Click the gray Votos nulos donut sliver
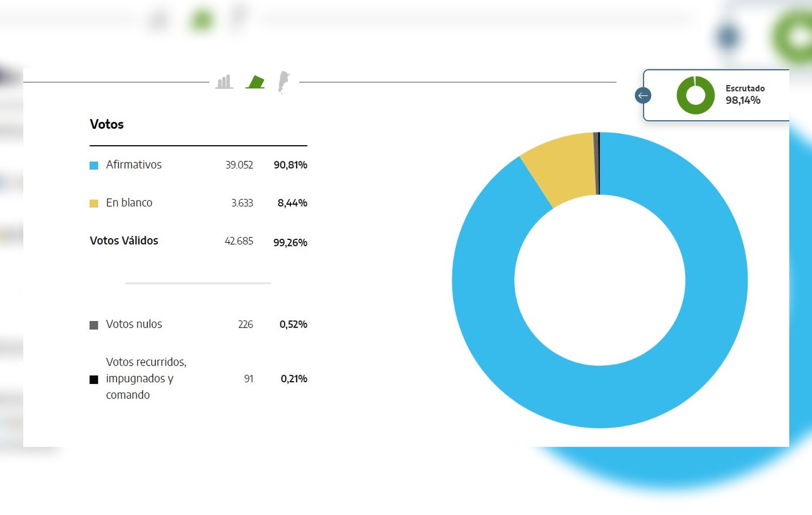812x515 pixels. [596, 163]
